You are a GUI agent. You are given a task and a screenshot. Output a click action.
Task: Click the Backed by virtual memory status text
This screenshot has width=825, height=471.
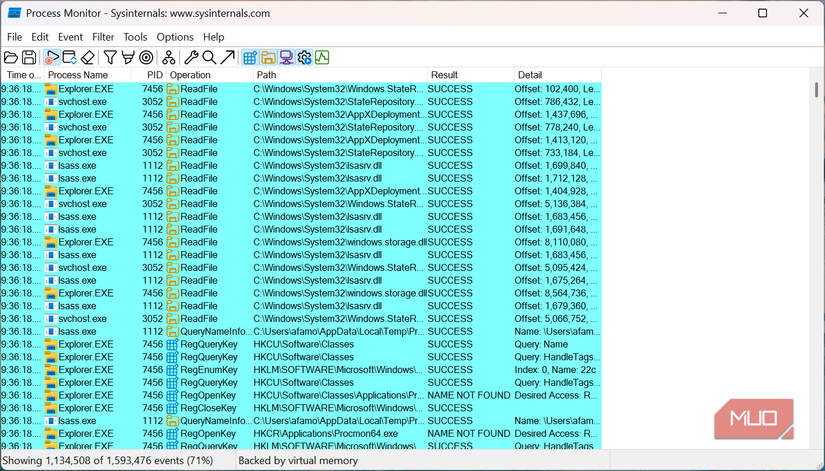[x=298, y=460]
